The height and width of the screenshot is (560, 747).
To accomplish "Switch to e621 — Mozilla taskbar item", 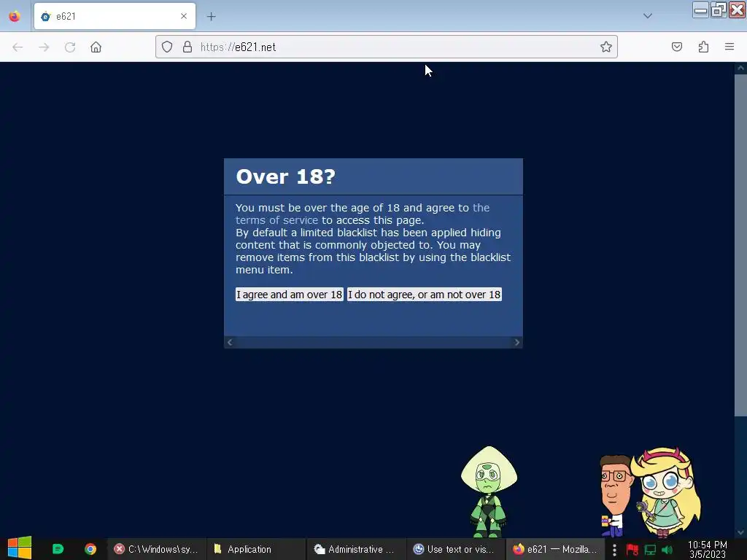I will click(x=555, y=549).
